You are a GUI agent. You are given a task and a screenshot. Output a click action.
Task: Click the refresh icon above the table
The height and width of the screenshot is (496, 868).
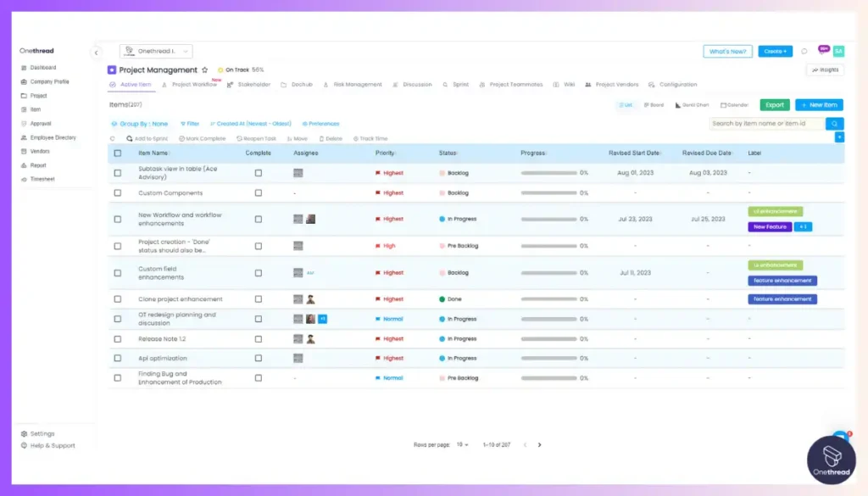tap(113, 139)
